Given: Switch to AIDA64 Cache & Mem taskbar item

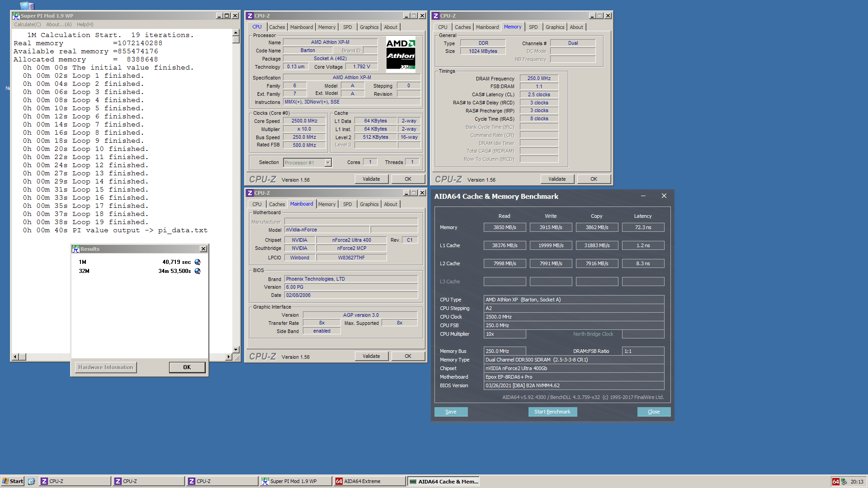Looking at the screenshot, I should pos(443,481).
